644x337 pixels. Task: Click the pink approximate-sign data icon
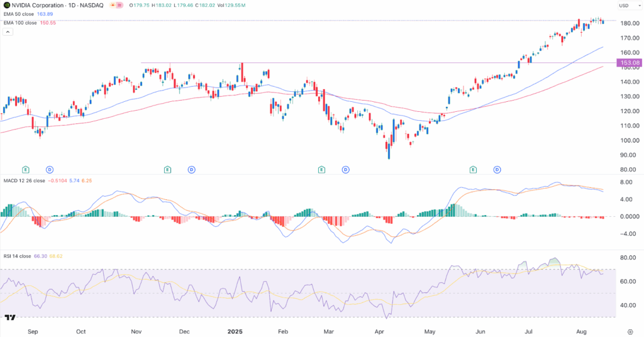(119, 5)
